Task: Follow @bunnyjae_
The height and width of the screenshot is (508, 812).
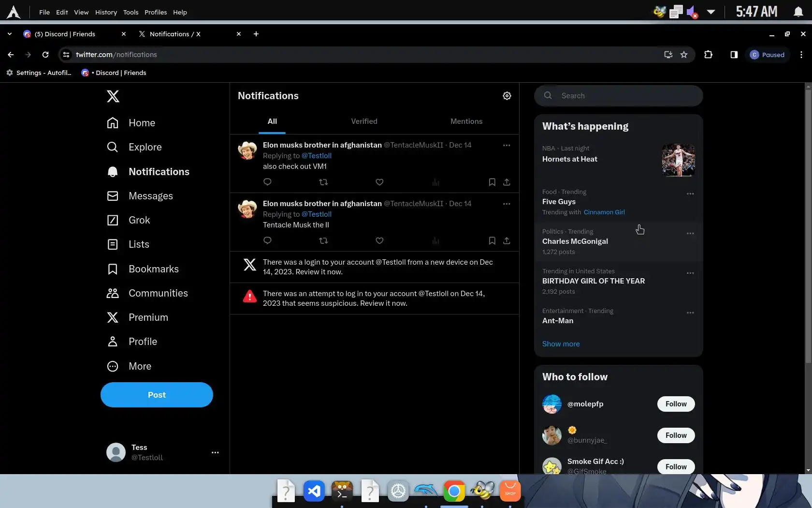Action: tap(676, 435)
